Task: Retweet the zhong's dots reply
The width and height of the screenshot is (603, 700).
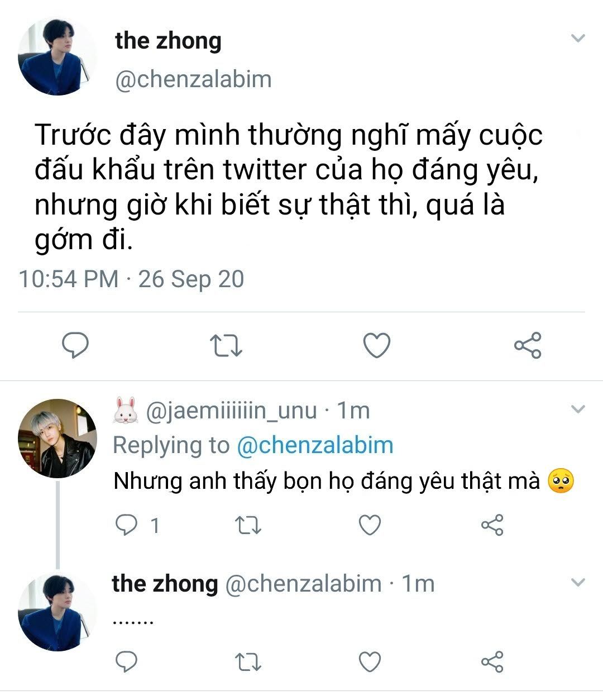Action: tap(247, 662)
